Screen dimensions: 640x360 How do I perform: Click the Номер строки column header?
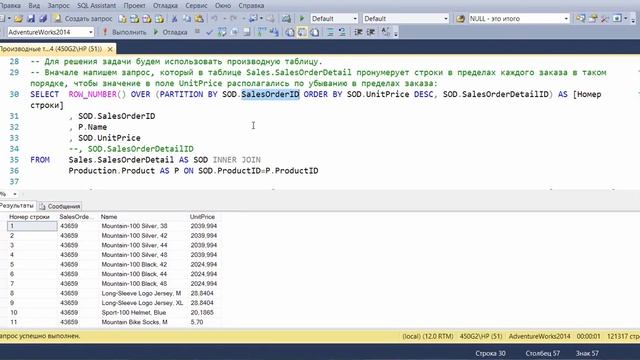click(32, 217)
